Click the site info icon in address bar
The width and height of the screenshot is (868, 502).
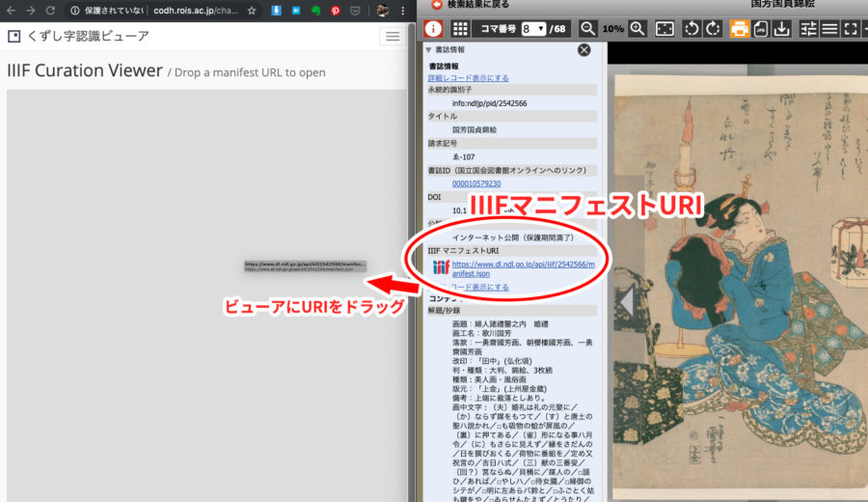point(74,11)
